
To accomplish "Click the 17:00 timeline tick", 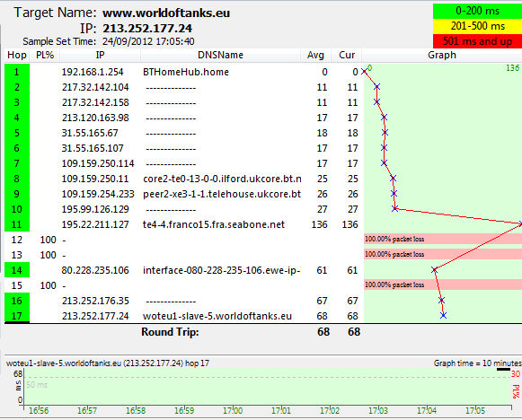I will (233, 411).
